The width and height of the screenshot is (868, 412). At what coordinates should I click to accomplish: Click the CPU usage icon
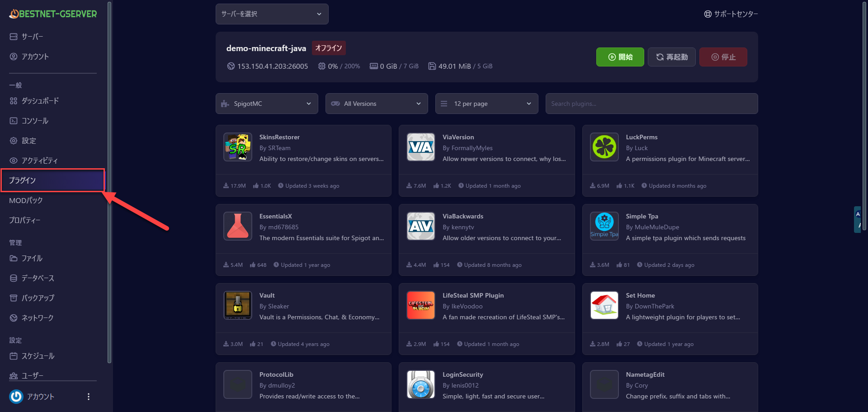[x=321, y=66]
